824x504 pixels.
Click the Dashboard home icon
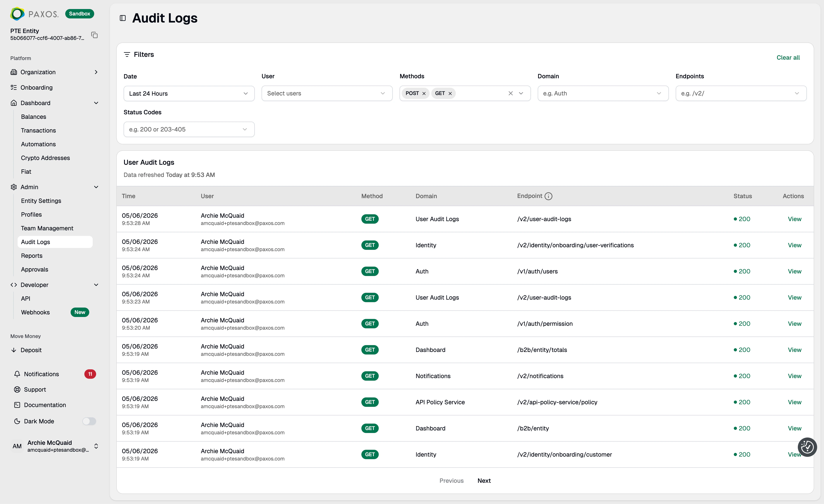click(14, 103)
